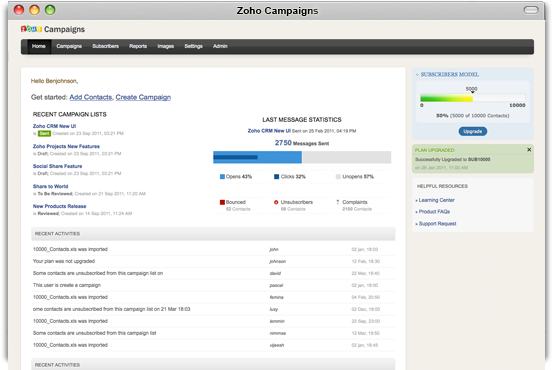This screenshot has width=552, height=370.
Task: Click the red Bounced icon
Action: [x=222, y=202]
